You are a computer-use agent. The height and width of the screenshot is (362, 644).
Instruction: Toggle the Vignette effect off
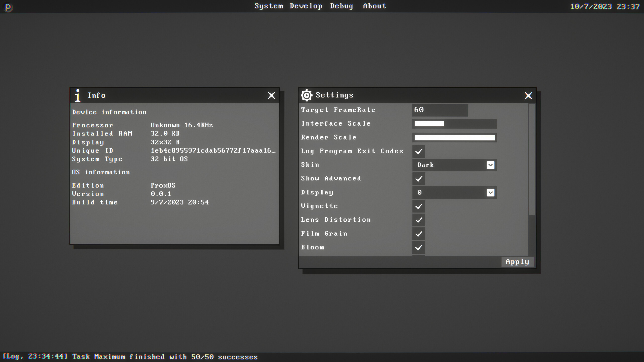pyautogui.click(x=418, y=206)
